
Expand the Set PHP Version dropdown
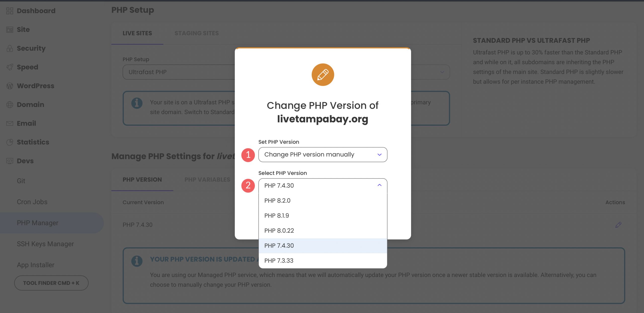click(x=323, y=154)
